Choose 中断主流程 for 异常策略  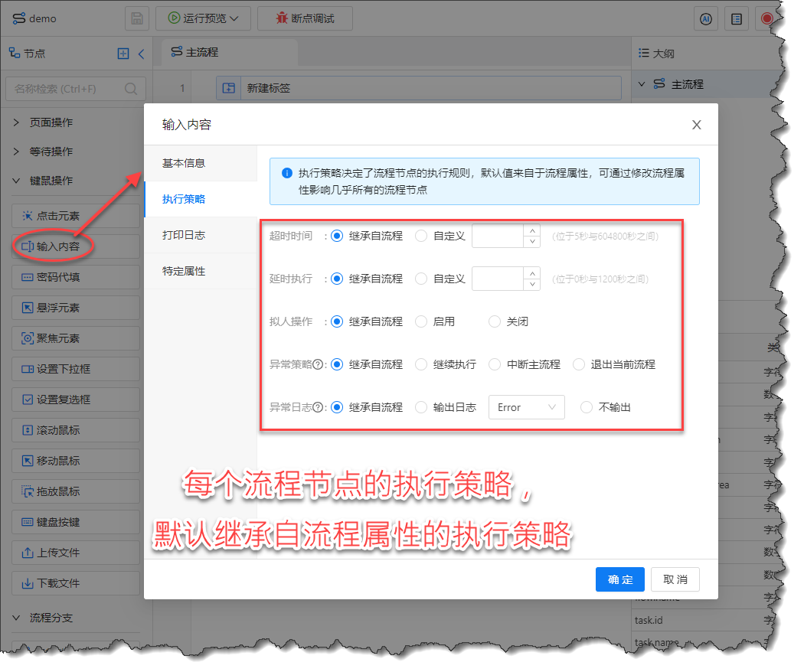tap(495, 364)
